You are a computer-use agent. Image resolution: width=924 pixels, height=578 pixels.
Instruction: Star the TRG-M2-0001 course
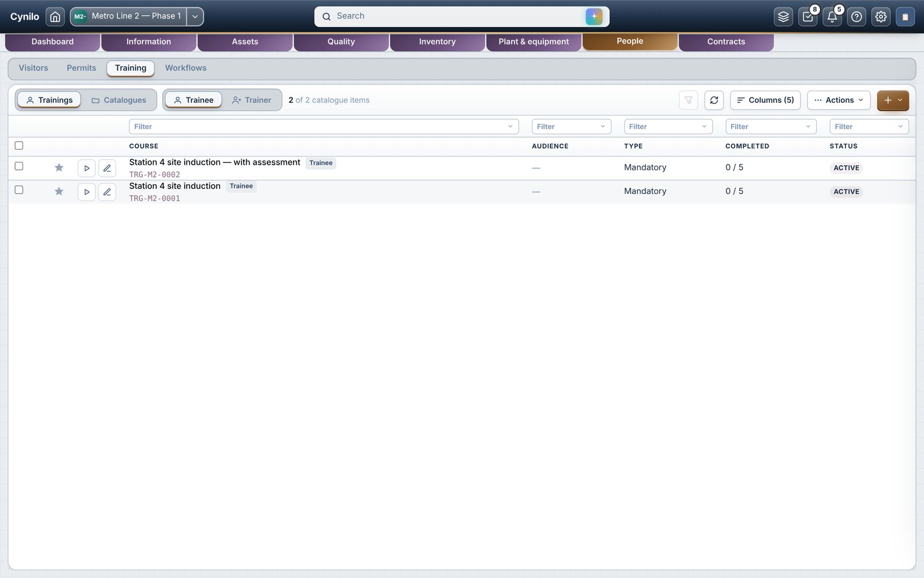[59, 191]
